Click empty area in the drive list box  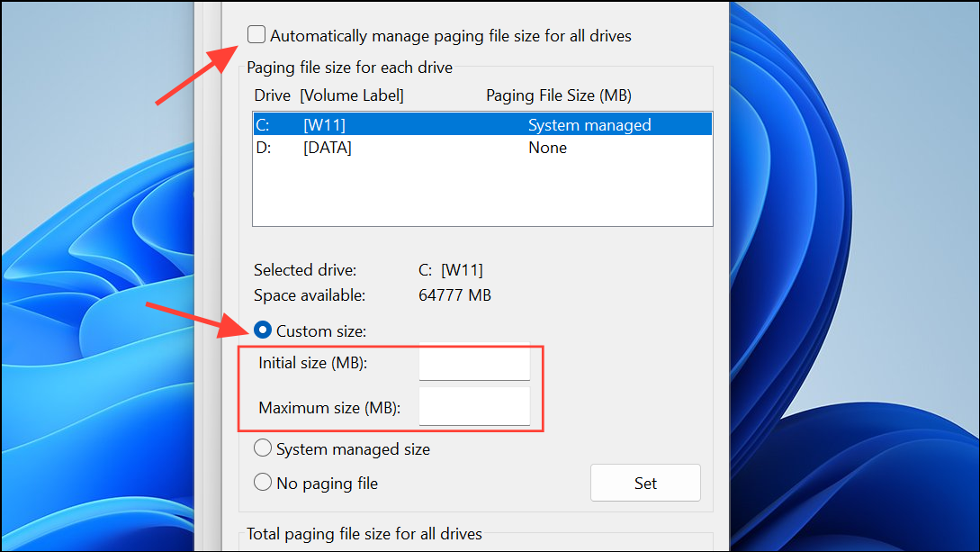481,194
